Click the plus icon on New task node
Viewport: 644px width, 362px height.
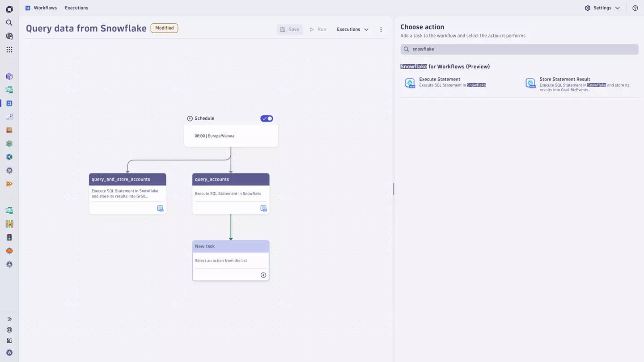click(263, 275)
